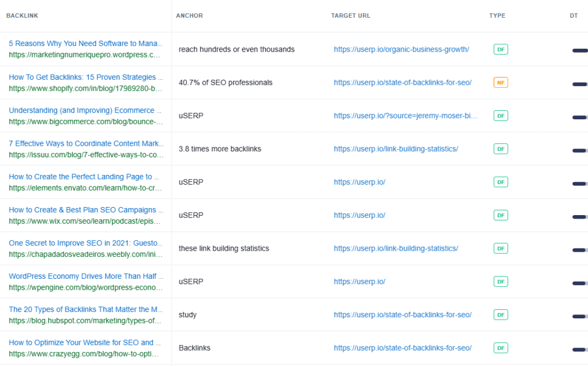Click the DT bar in the Shopify row

(580, 84)
